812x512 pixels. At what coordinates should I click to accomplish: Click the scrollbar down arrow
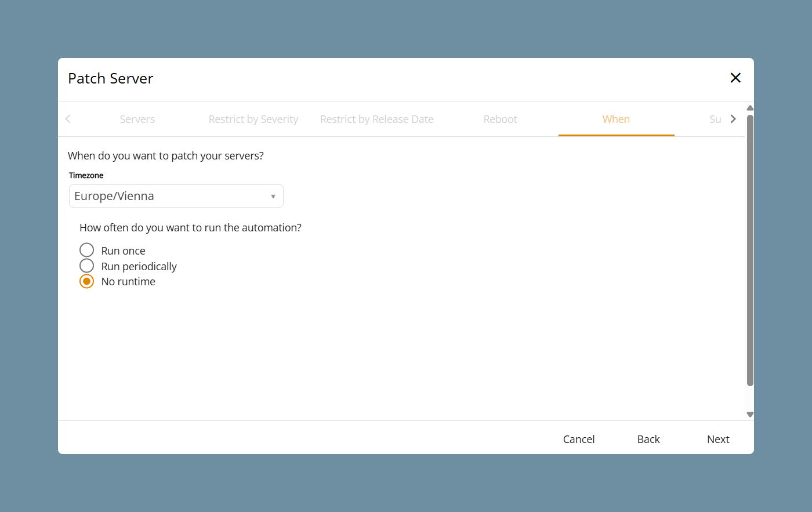(750, 415)
